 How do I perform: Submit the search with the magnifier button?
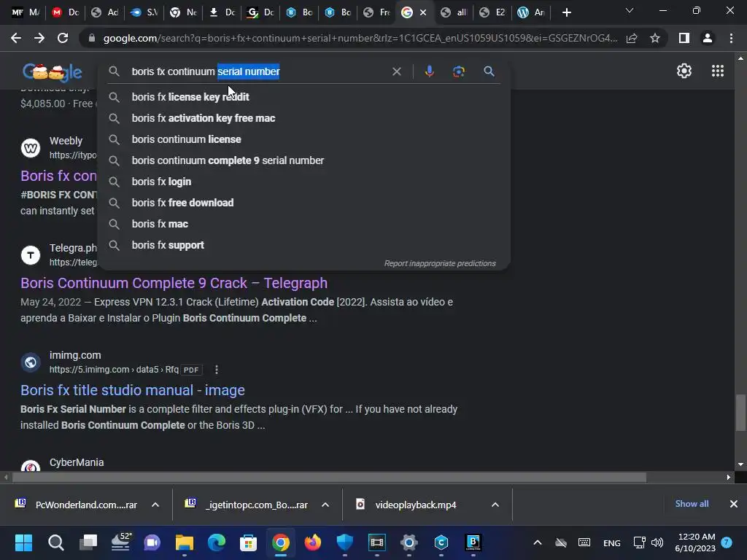point(489,71)
